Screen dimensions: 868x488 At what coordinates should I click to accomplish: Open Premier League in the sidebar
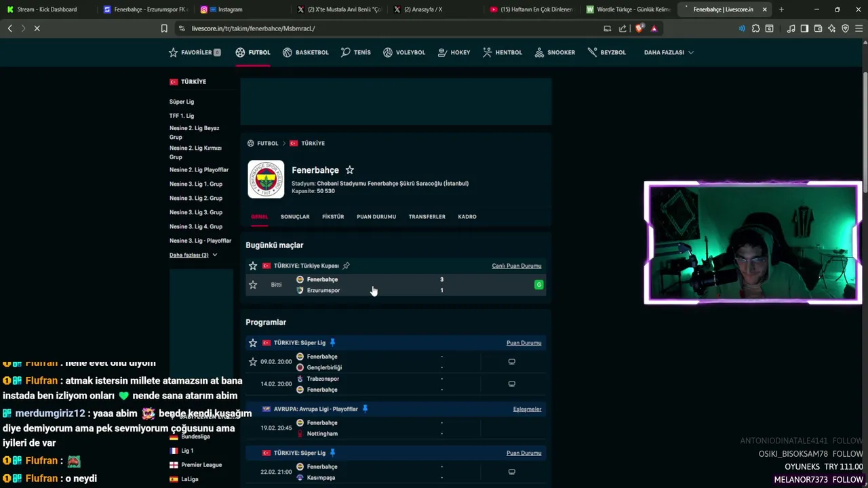point(201,465)
